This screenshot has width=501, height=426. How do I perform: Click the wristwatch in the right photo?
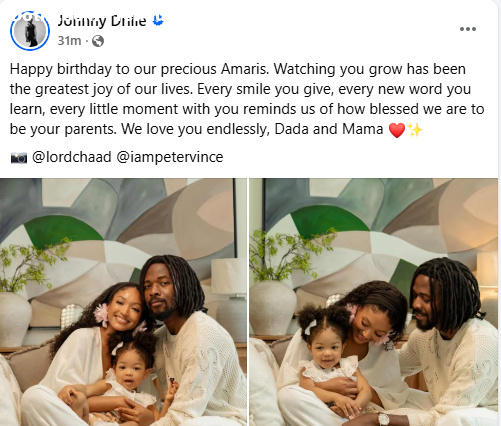click(x=384, y=418)
